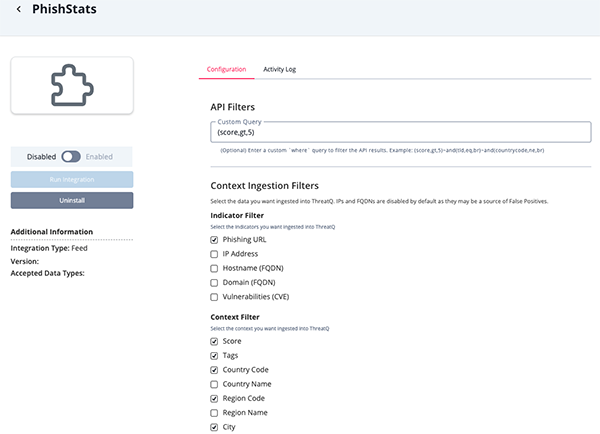The image size is (600, 434).
Task: Click the Context Ingestion Filters heading
Action: point(264,186)
